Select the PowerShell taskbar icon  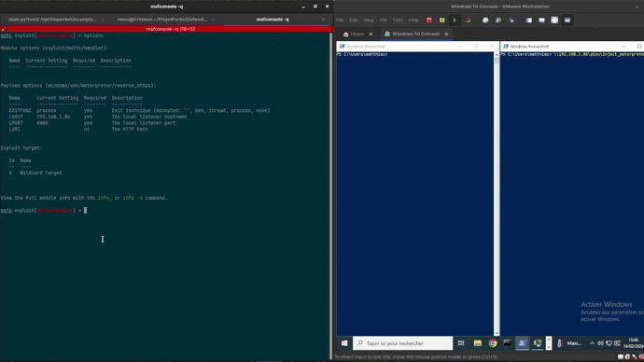[522, 343]
